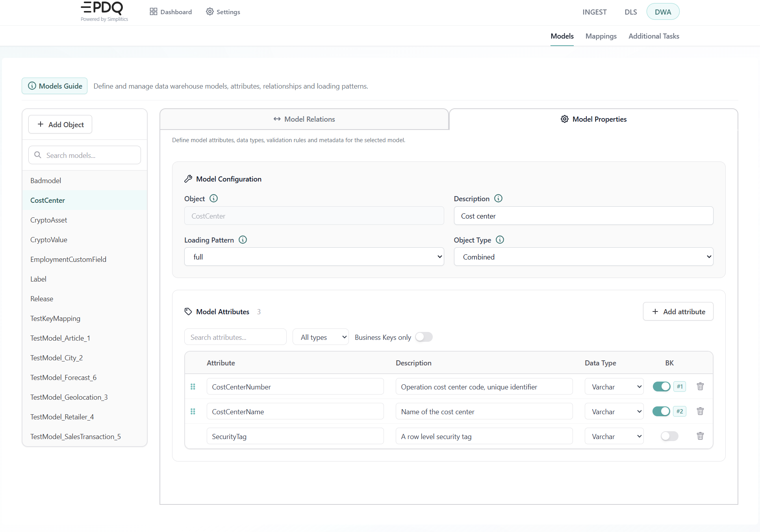This screenshot has height=532, width=760.
Task: Delete the CostCenterName attribute via trash icon
Action: click(700, 411)
